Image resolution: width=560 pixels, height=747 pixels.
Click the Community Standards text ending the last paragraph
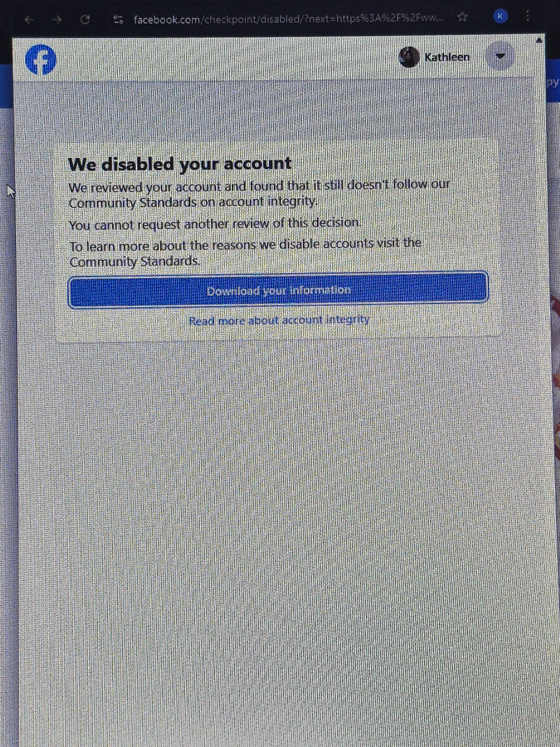134,262
